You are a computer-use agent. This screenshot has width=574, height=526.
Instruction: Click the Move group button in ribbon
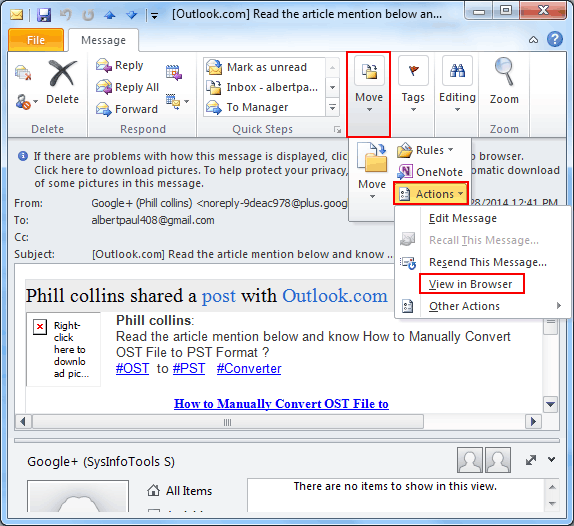pyautogui.click(x=369, y=94)
